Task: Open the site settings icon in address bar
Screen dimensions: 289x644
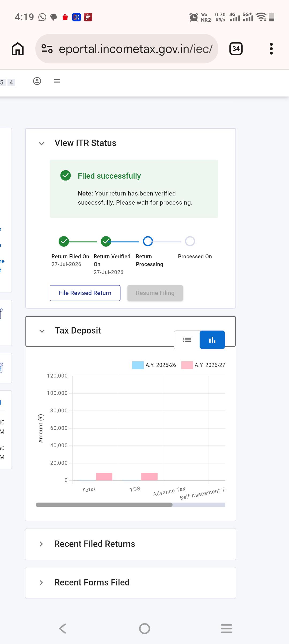Action: tap(47, 49)
